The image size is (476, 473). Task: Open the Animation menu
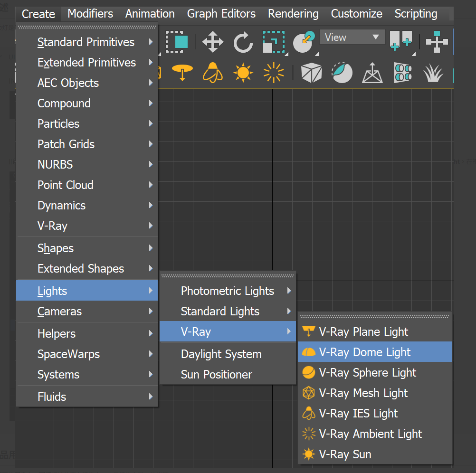pos(150,14)
